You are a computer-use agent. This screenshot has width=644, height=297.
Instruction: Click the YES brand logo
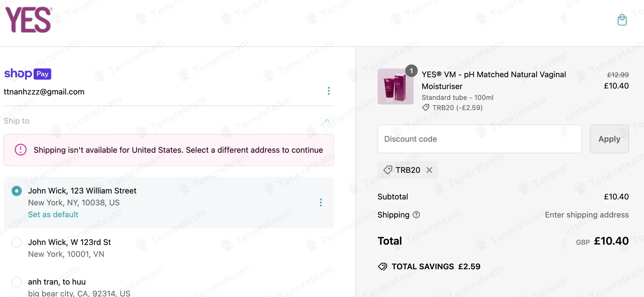coord(29,20)
